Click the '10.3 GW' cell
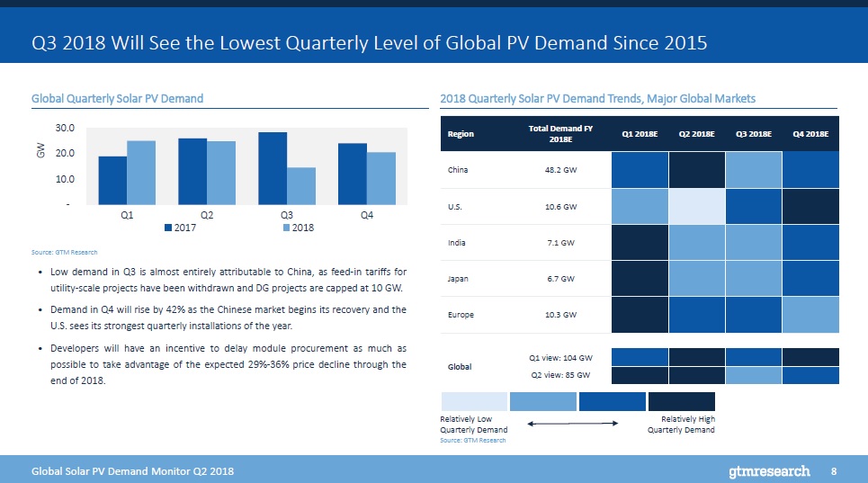Viewport: 868px width, 483px height. 560,315
